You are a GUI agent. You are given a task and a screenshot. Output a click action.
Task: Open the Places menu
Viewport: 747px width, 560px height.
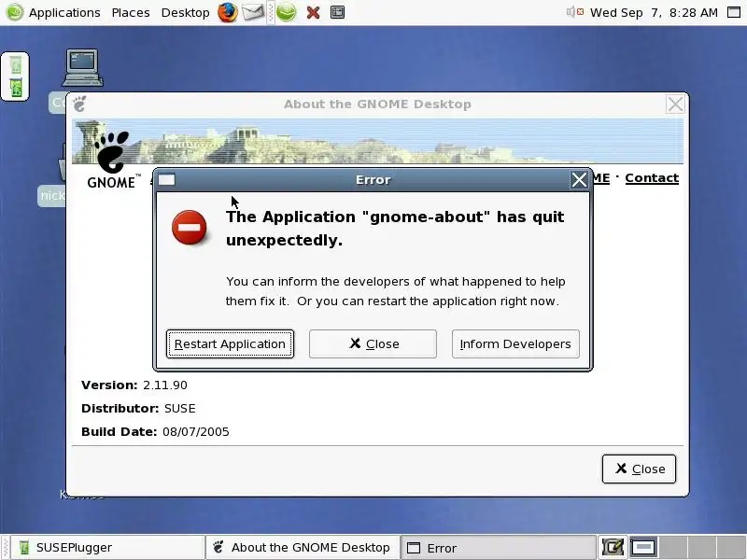(x=131, y=12)
